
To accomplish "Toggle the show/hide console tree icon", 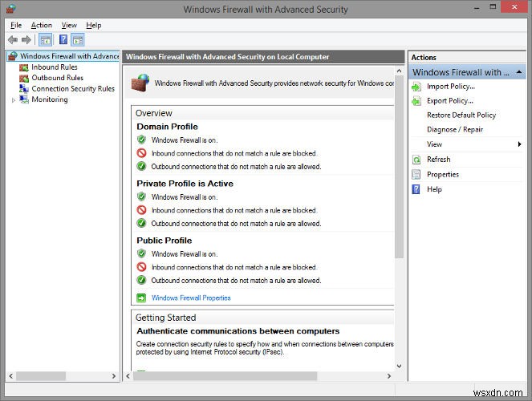I will [x=46, y=40].
